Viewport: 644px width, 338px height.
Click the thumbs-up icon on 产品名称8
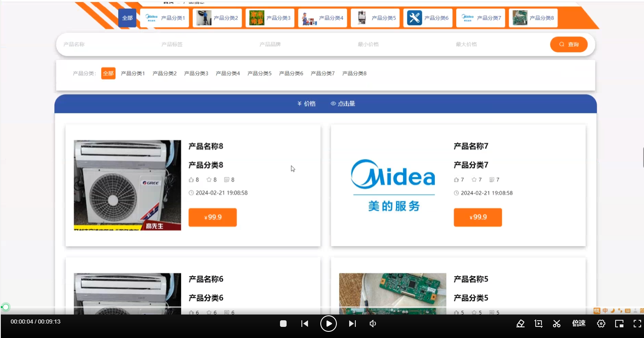coord(191,180)
